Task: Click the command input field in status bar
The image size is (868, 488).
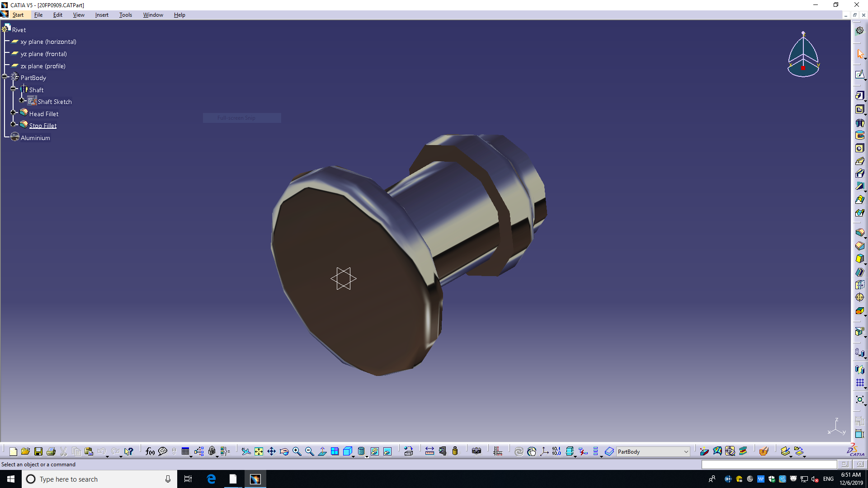Action: pyautogui.click(x=769, y=465)
